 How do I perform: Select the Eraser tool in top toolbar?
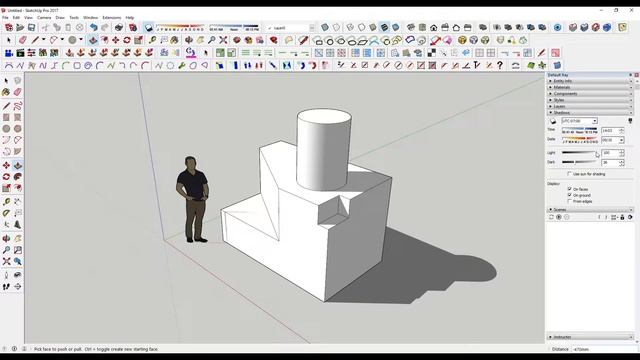(22, 40)
